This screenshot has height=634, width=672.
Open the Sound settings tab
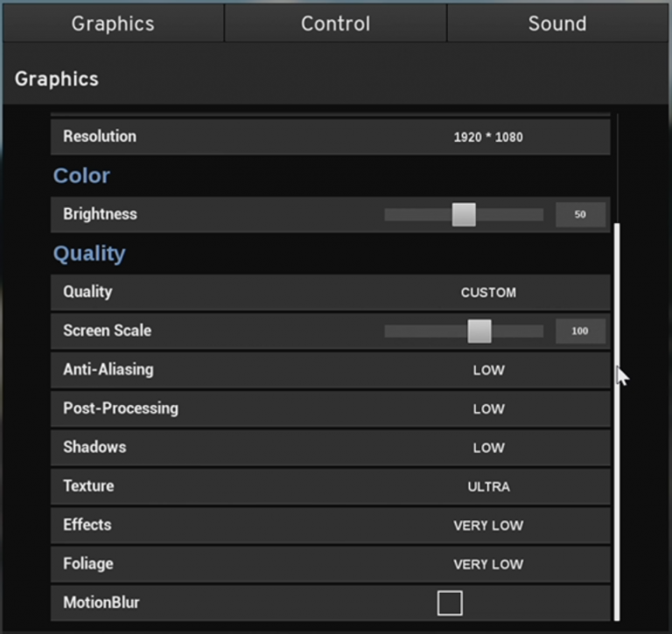pos(556,24)
